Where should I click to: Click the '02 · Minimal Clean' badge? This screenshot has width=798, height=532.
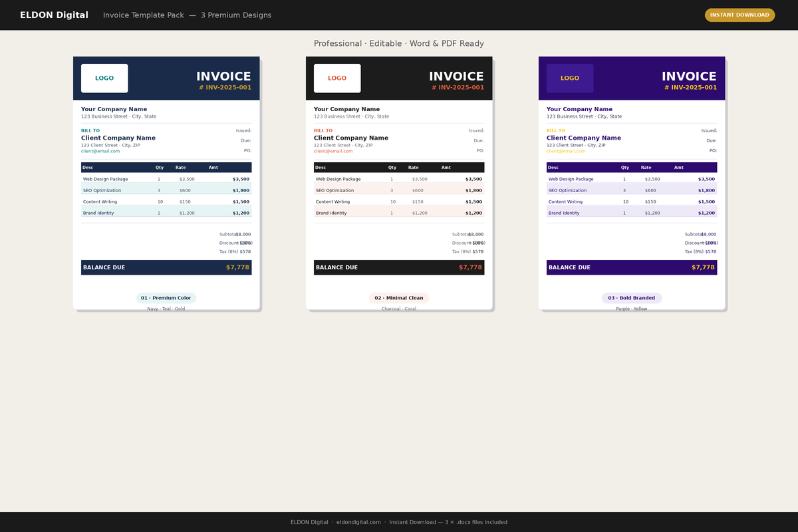click(399, 298)
